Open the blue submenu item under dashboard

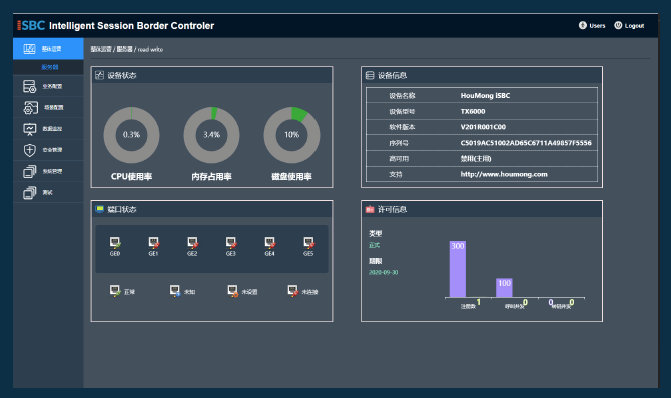click(x=50, y=67)
